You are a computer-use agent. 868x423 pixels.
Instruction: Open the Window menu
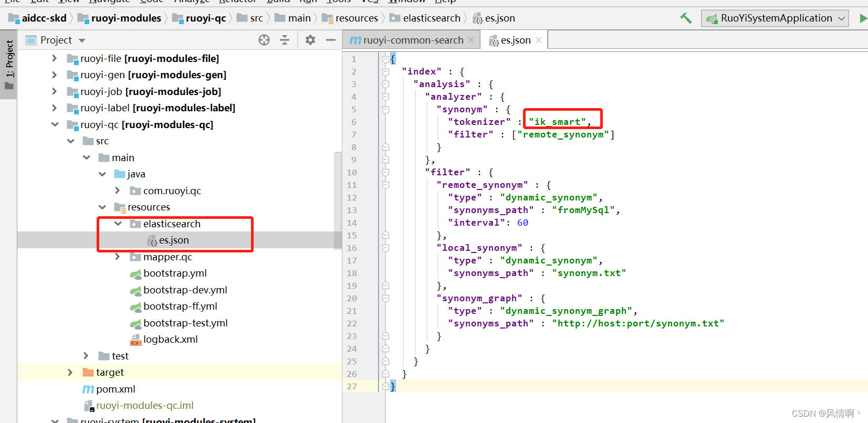point(407,2)
